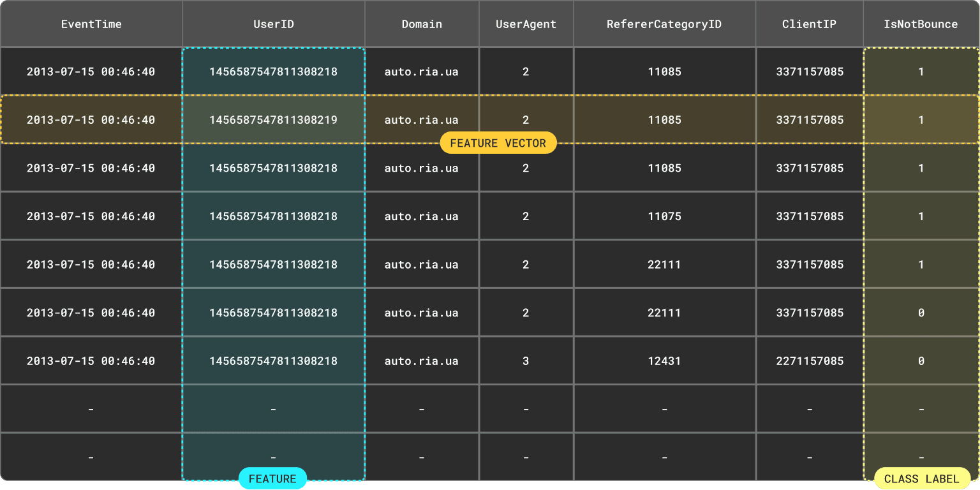Click the yellow FEATURE VECTOR label

498,143
